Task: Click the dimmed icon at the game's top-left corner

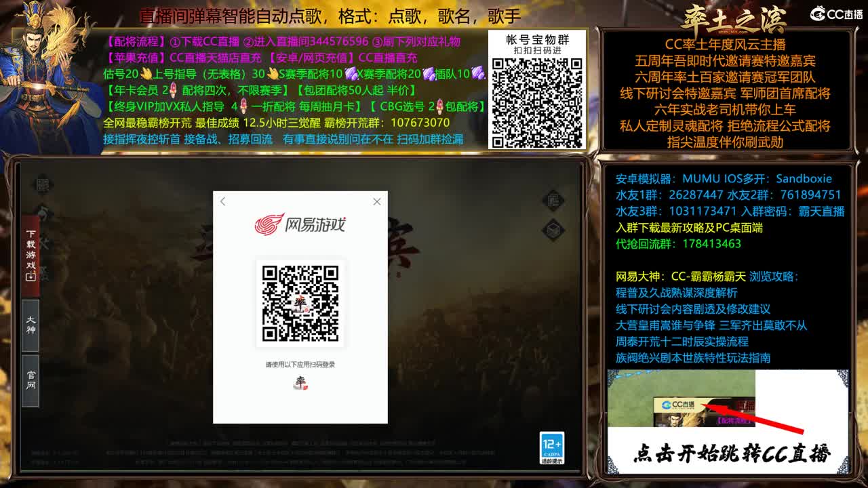Action: tap(43, 184)
